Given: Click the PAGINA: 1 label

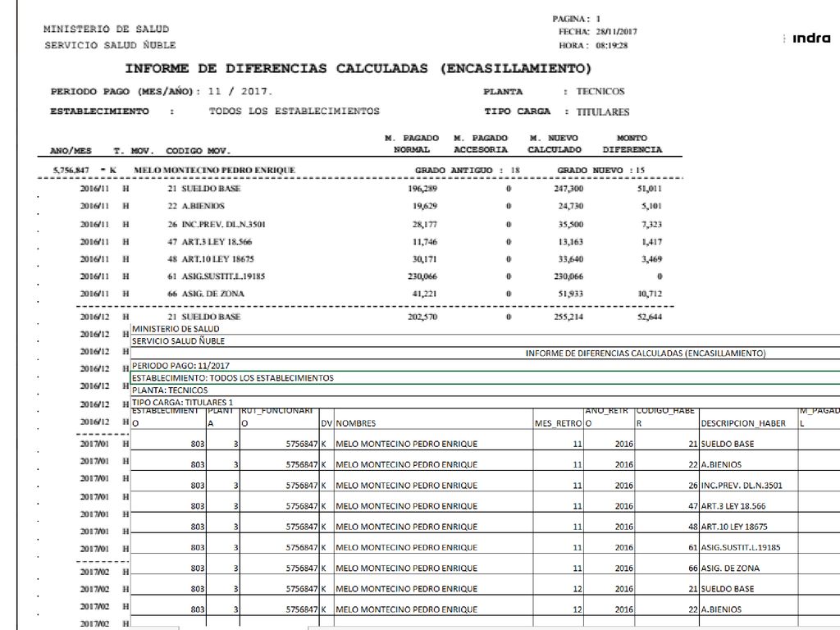Looking at the screenshot, I should [x=577, y=19].
